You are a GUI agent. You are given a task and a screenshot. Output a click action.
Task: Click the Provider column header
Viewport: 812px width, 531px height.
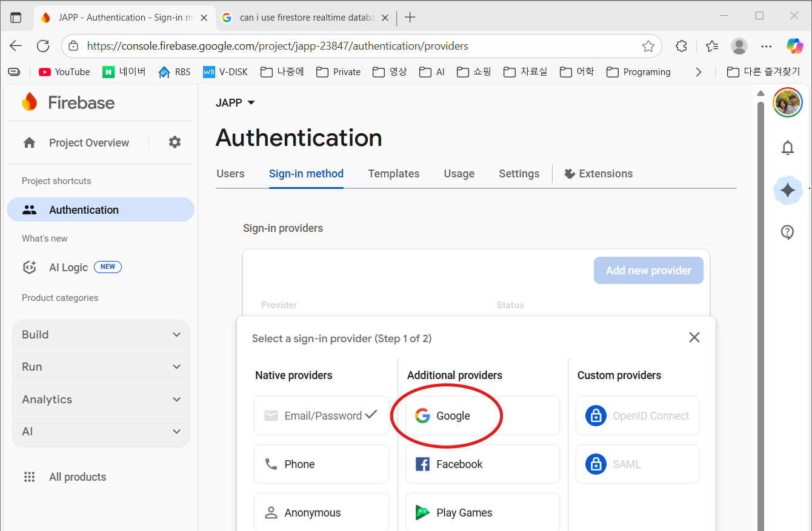click(x=279, y=305)
